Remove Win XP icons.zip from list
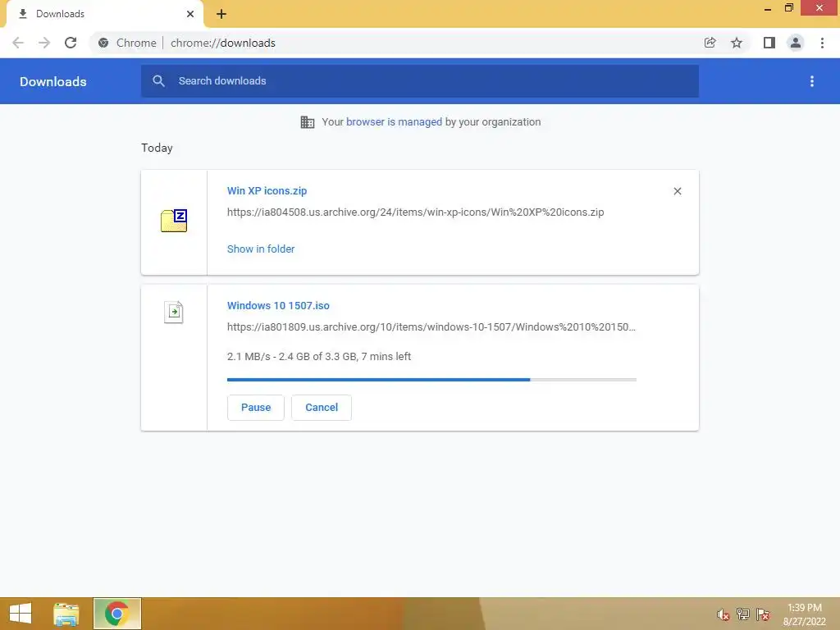 tap(678, 191)
